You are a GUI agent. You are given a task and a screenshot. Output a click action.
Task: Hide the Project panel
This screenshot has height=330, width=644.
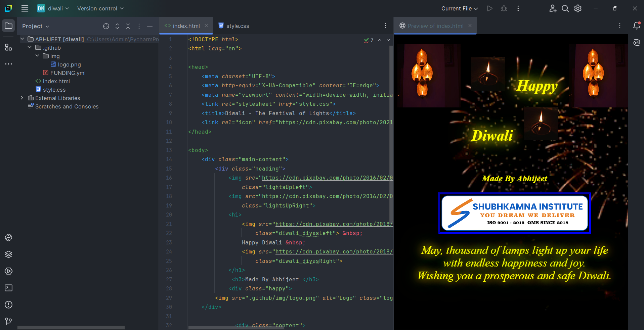150,26
